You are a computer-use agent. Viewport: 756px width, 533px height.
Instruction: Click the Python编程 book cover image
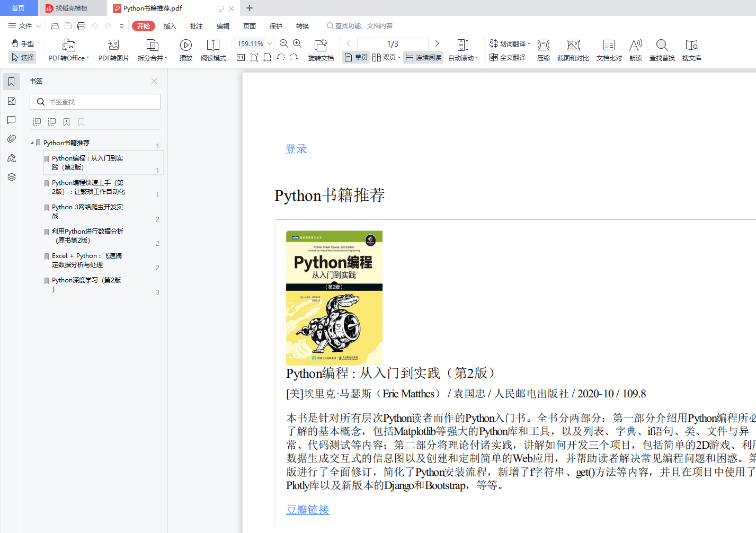(334, 298)
